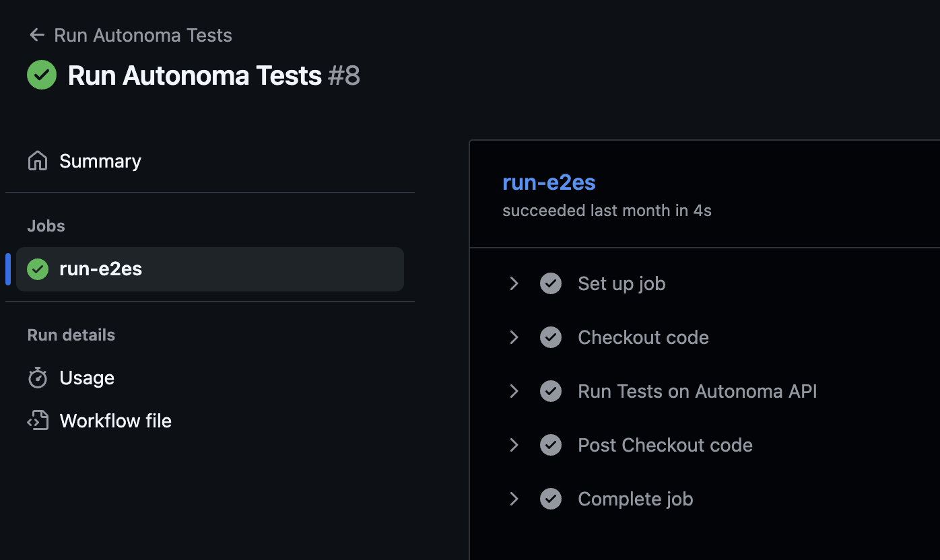The width and height of the screenshot is (940, 560).
Task: Click the checkmark icon beside Checkout code step
Action: pos(551,337)
